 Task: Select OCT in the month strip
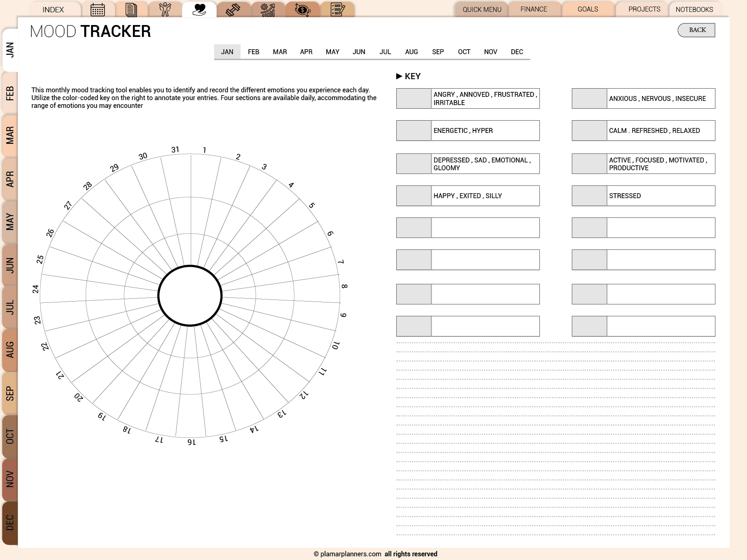point(464,52)
